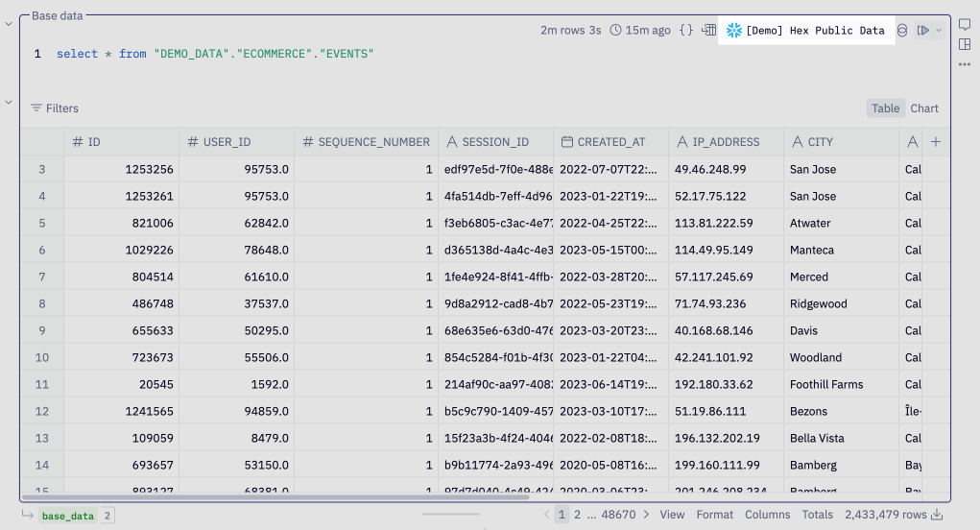Collapse the results table section chevron
Screen dimensions: 980x530
(x=9, y=102)
